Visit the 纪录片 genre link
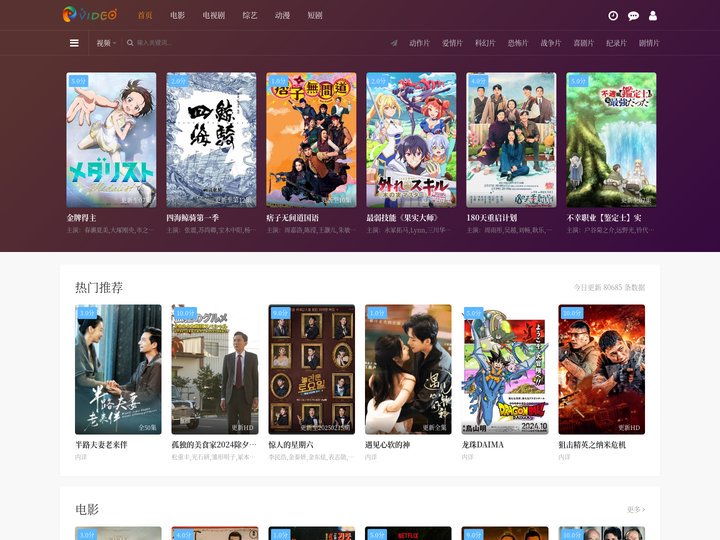The image size is (720, 540). pyautogui.click(x=616, y=43)
